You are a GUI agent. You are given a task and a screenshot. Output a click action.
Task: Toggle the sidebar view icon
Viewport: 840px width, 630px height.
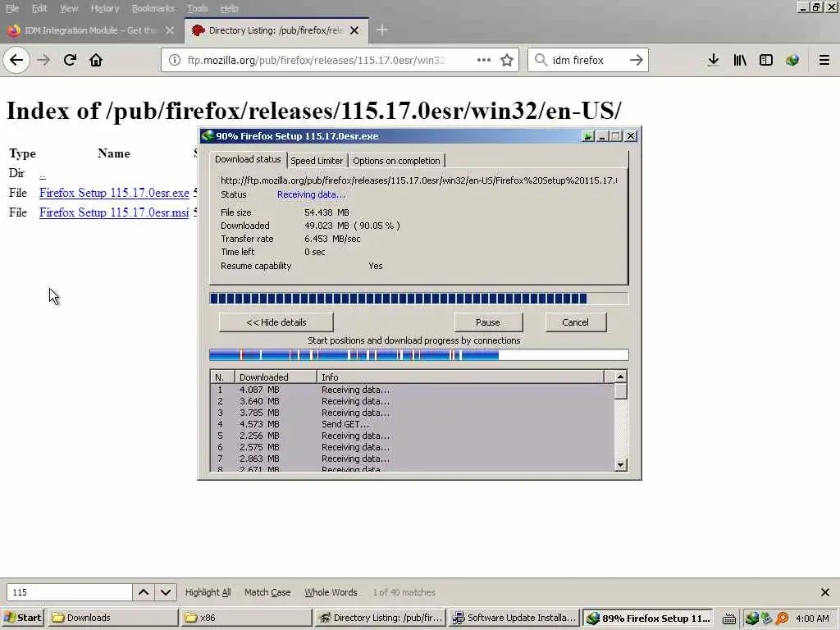coord(766,60)
